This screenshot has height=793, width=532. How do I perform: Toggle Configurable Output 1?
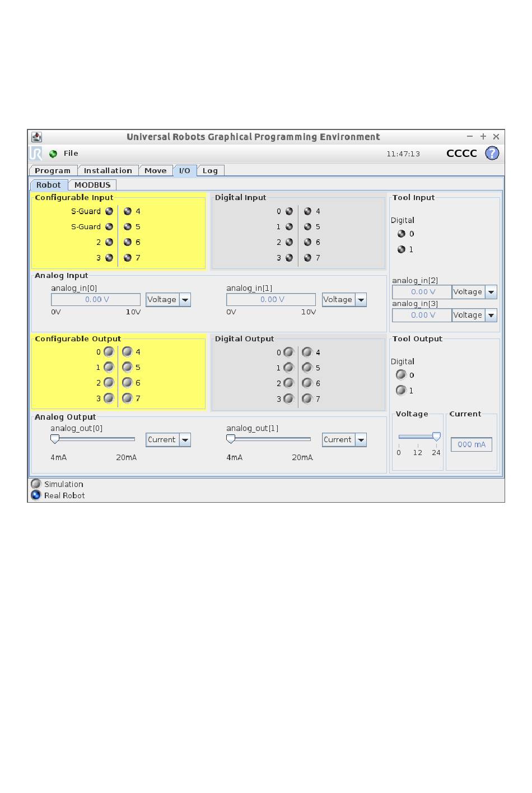(x=109, y=367)
